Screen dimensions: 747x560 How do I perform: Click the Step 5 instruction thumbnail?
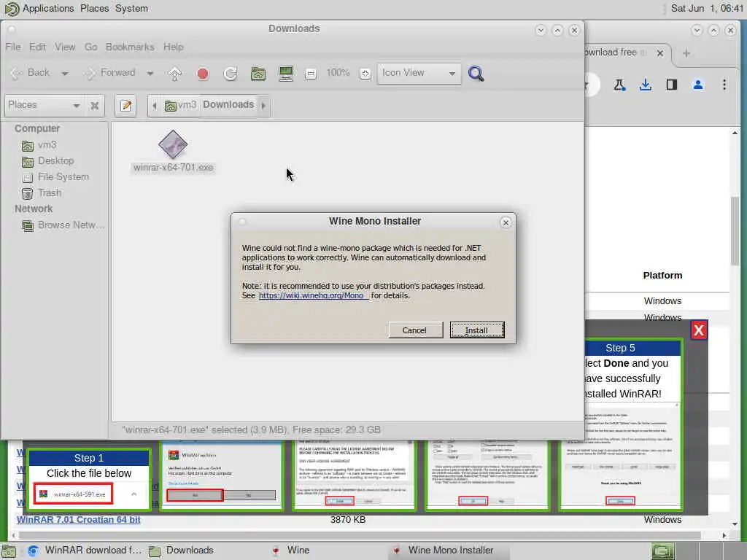(x=621, y=424)
